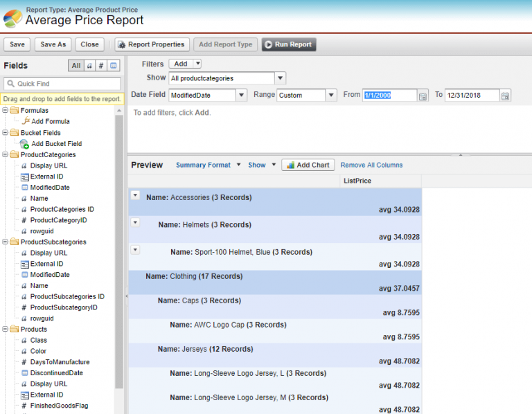Open the Date Field dropdown

241,96
